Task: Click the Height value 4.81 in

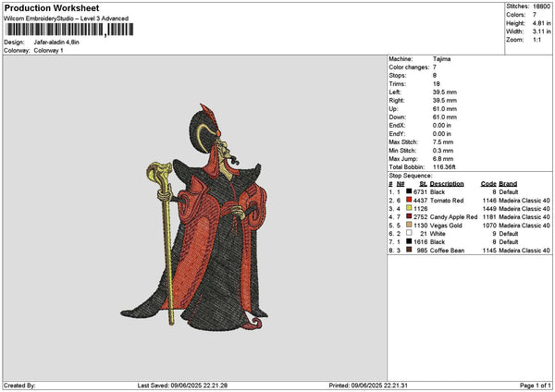Action: point(542,23)
